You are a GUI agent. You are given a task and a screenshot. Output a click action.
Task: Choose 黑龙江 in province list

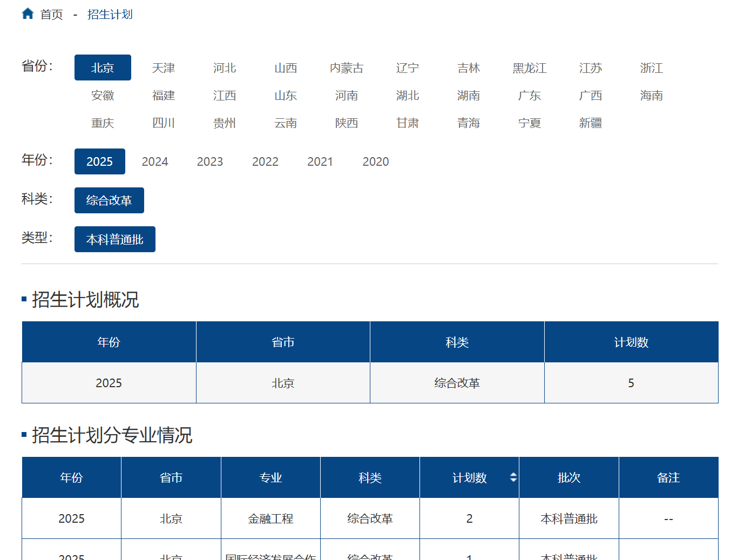[x=529, y=68]
